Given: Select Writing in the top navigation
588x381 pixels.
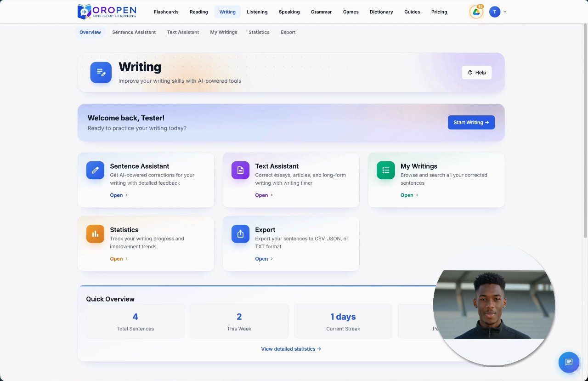Looking at the screenshot, I should (x=227, y=12).
